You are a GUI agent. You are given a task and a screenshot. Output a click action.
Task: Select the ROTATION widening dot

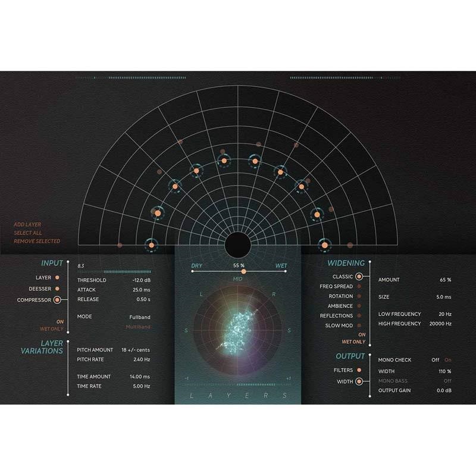359,296
